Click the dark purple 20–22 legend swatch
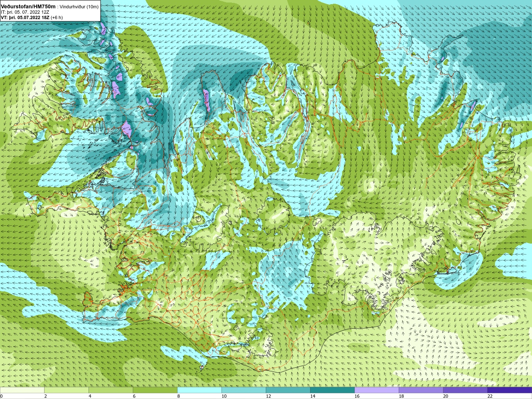Screen dimensions: 532x399 point(465,390)
